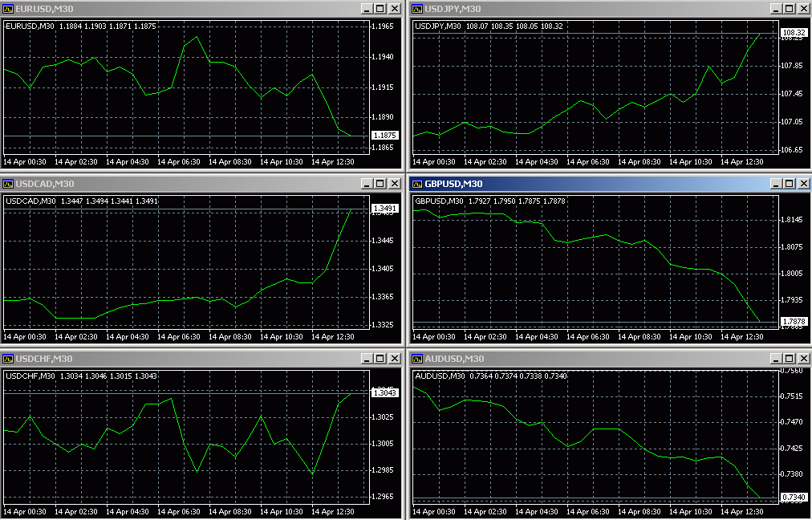Click the GBPUSD OHLC info line

[x=490, y=201]
